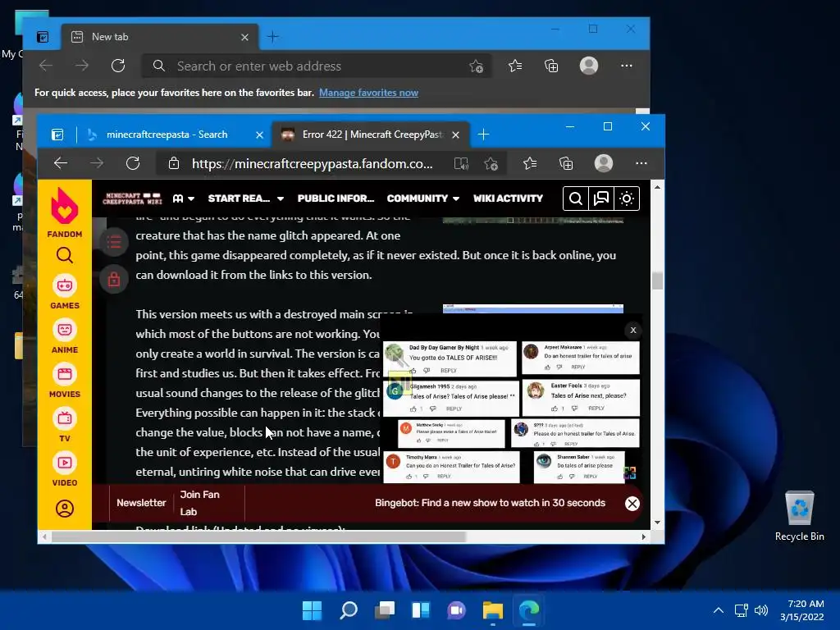Open the user profile icon in Fandom sidebar

pyautogui.click(x=65, y=509)
